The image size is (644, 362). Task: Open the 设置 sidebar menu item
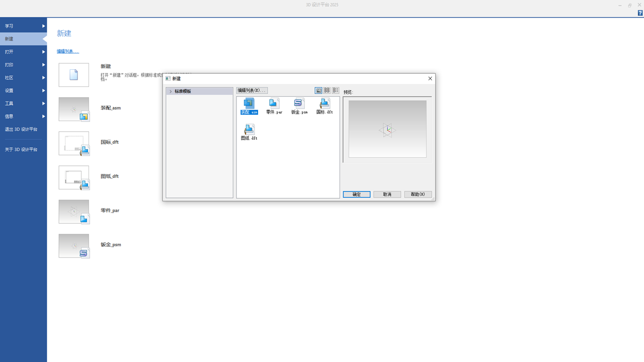click(23, 90)
